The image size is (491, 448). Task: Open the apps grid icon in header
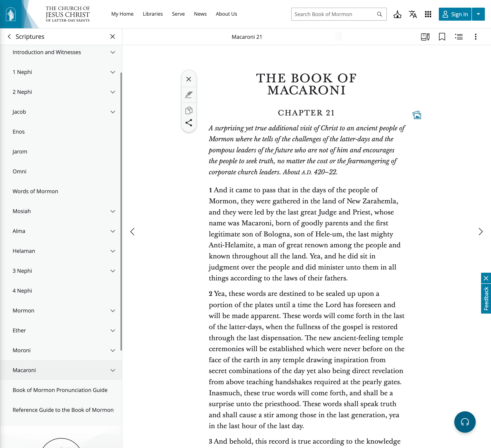pos(428,14)
